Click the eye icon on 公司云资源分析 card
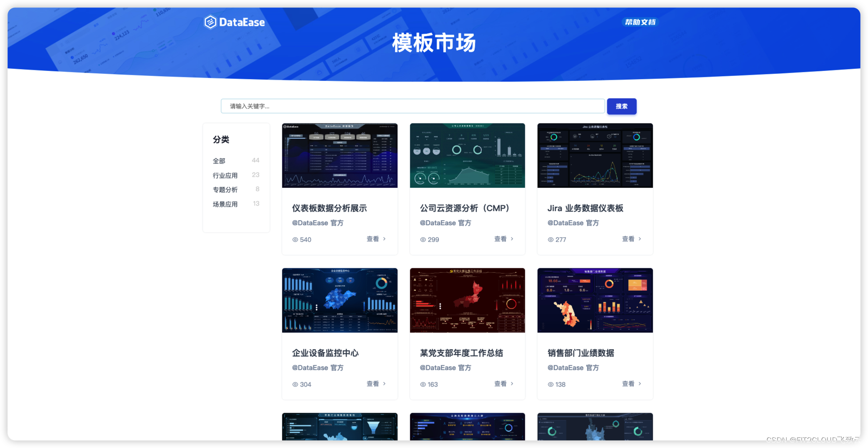 [423, 239]
